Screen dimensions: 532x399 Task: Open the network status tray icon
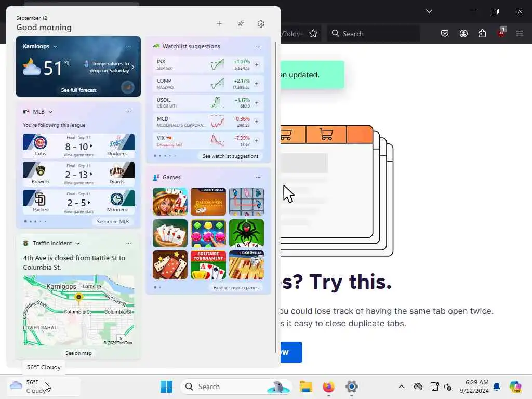(434, 387)
